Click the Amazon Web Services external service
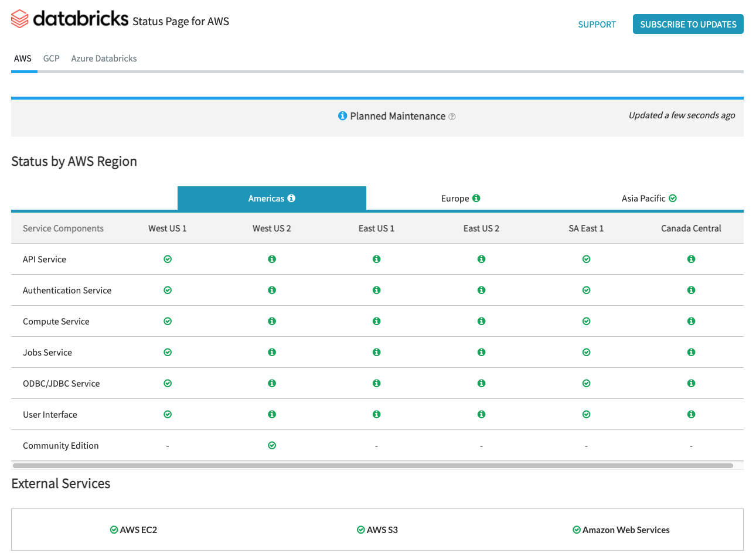Screen dimensions: 756x560 tap(625, 530)
